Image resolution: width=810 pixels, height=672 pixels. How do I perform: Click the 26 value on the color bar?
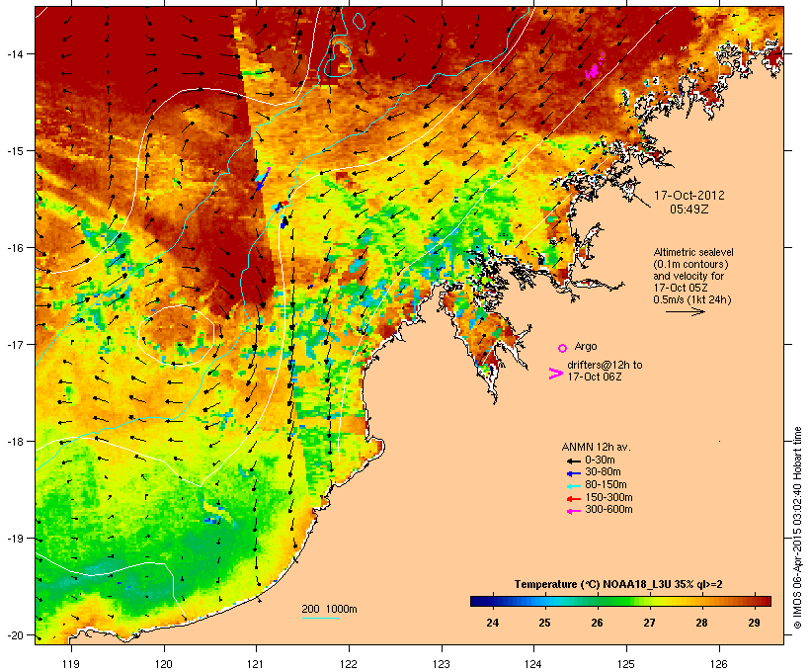(x=597, y=623)
